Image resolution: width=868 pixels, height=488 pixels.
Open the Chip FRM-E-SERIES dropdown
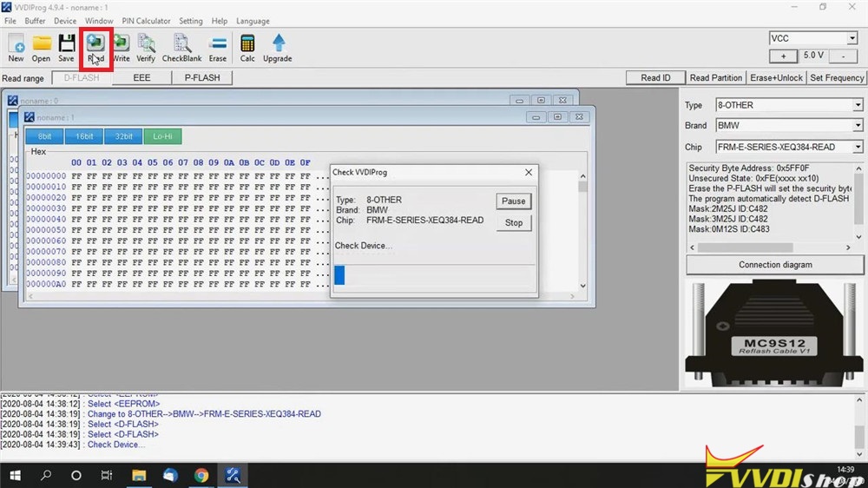[858, 147]
